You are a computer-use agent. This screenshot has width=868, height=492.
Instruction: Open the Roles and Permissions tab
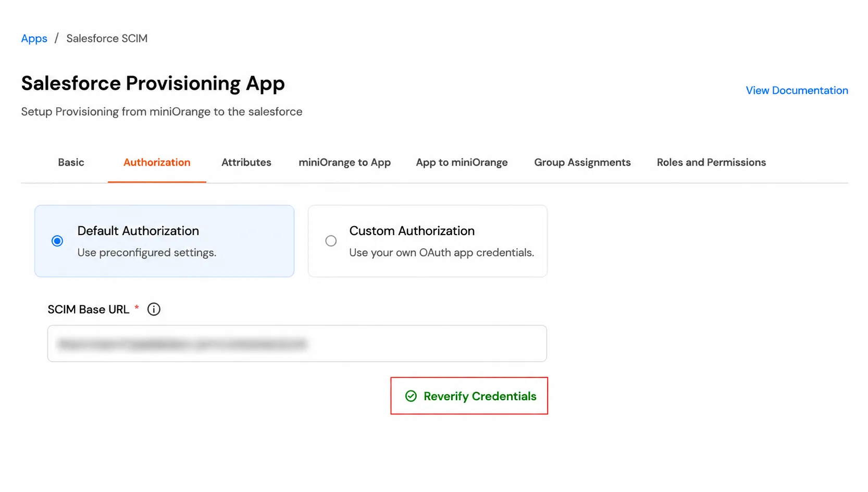click(x=711, y=162)
